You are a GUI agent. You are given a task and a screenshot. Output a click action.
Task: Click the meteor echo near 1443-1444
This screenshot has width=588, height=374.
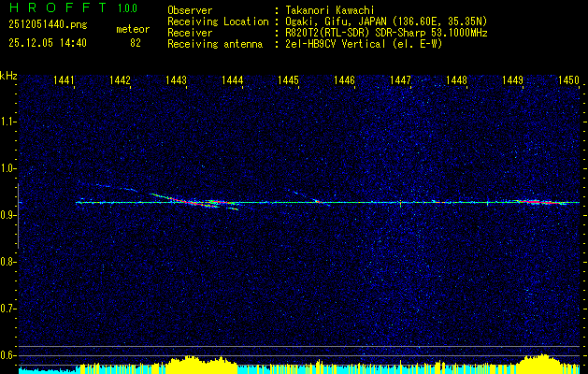[x=195, y=201]
